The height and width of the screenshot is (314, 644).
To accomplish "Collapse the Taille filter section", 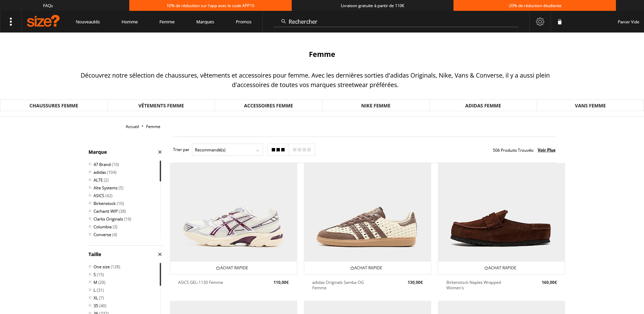I will 160,254.
